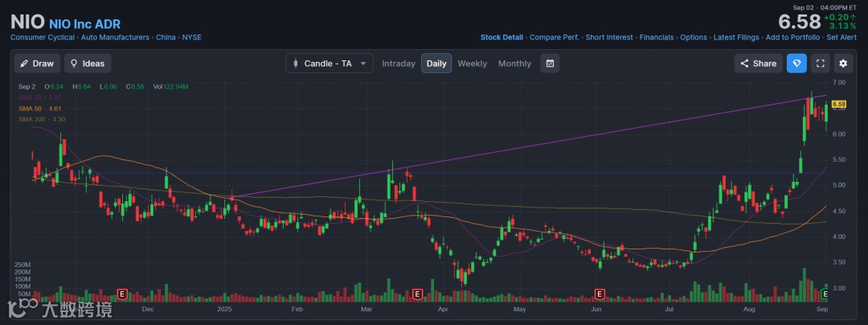Screen dimensions: 868x325
Task: Open Auto Manufacturers industry link
Action: [x=115, y=38]
